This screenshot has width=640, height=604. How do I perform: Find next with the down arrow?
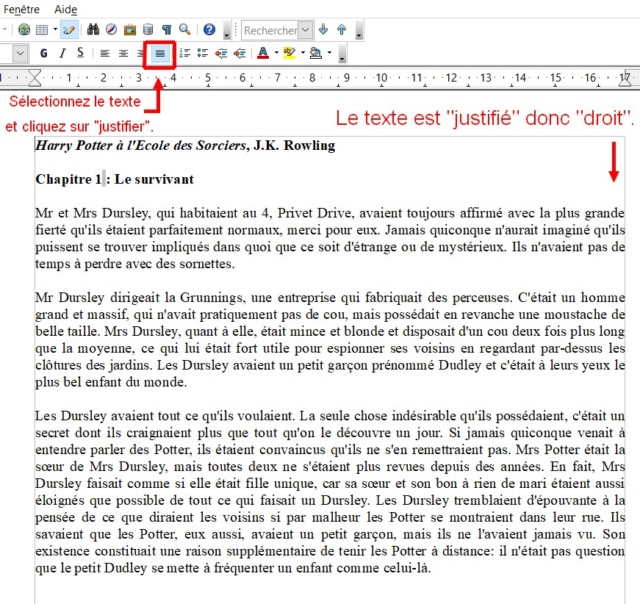click(x=323, y=29)
